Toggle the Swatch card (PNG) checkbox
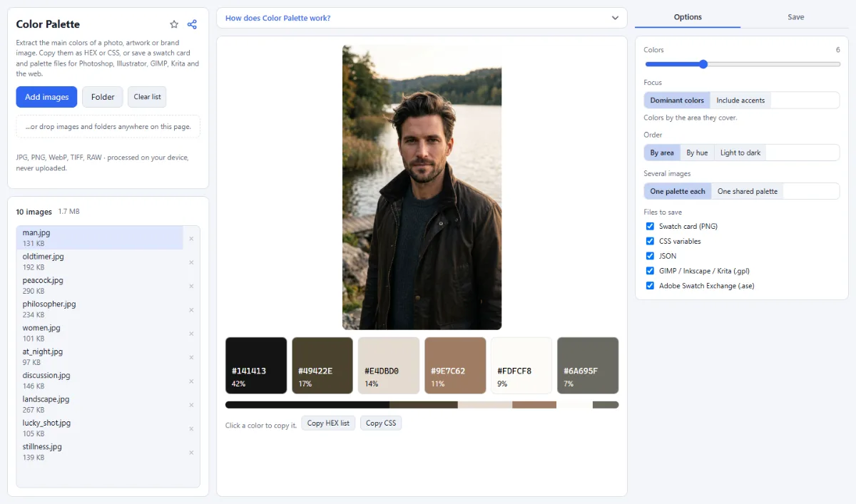Image resolution: width=856 pixels, height=504 pixels. tap(650, 226)
